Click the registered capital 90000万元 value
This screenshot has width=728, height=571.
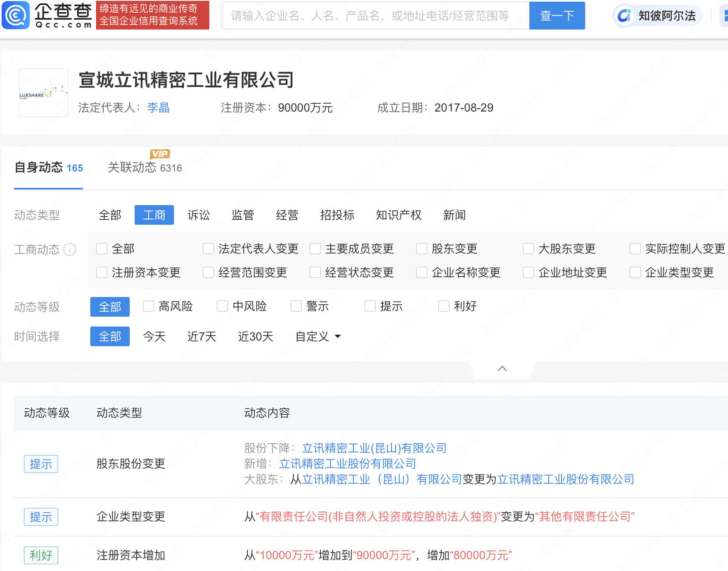305,107
